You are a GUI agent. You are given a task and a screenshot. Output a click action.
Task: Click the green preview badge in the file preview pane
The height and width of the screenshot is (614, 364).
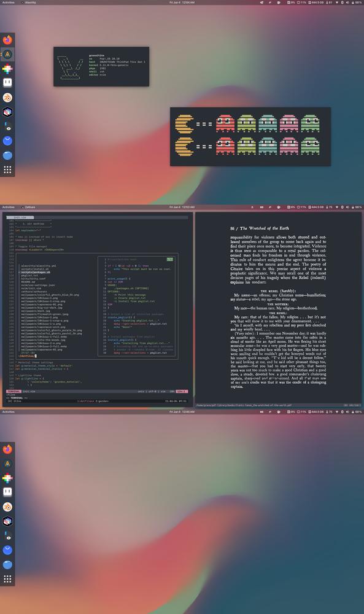tap(170, 259)
